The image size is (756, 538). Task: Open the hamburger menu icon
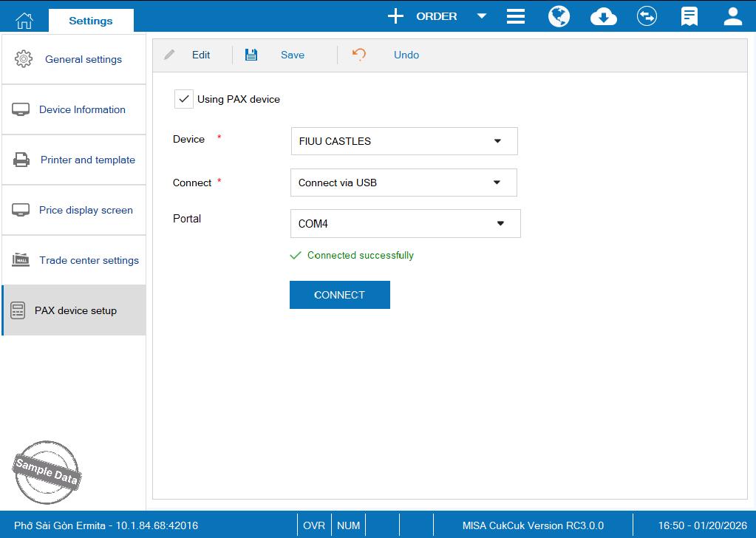[x=516, y=16]
